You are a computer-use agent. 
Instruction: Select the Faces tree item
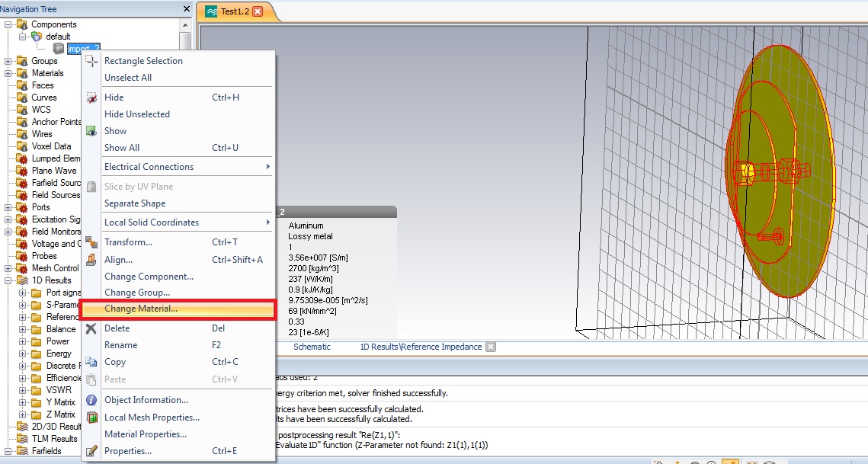pos(43,85)
